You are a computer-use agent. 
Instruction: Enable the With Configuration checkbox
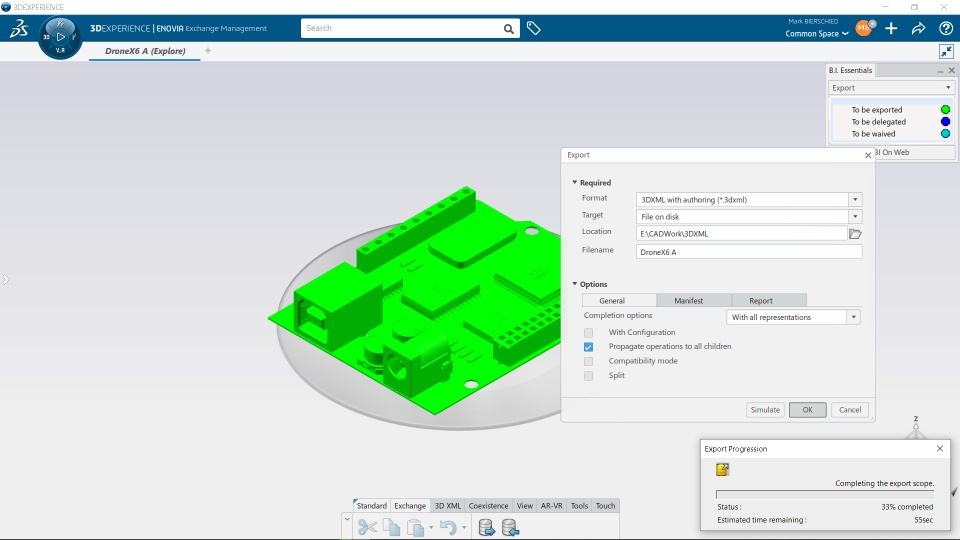click(x=588, y=332)
